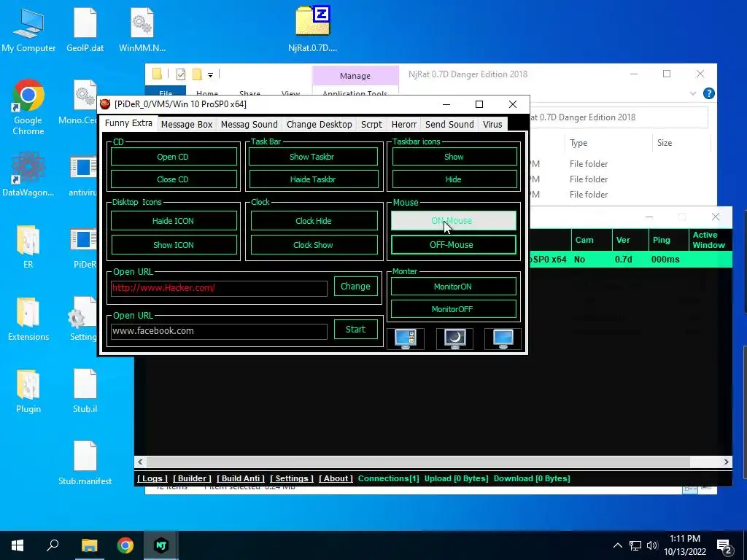This screenshot has height=560, width=747.
Task: Click the Open CD button
Action: (x=174, y=157)
